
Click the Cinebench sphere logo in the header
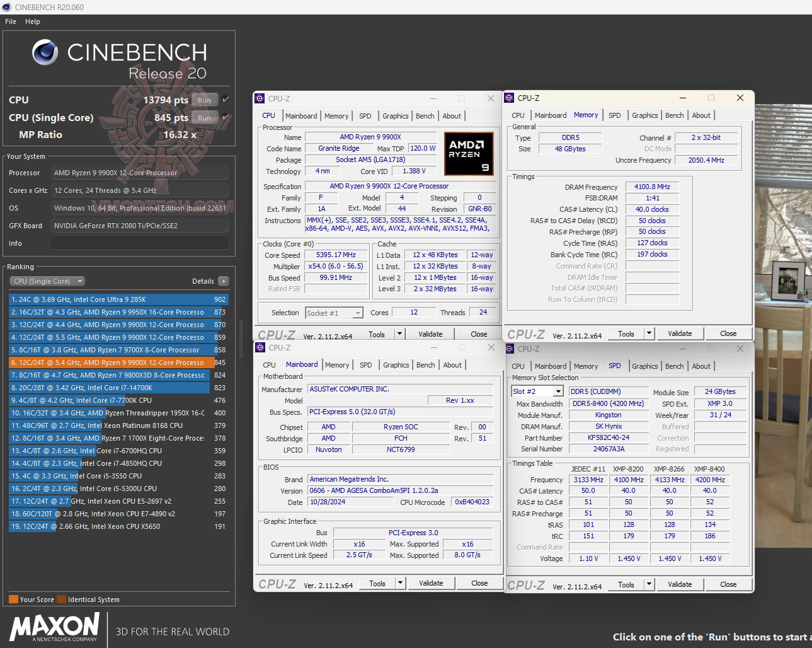[x=45, y=52]
